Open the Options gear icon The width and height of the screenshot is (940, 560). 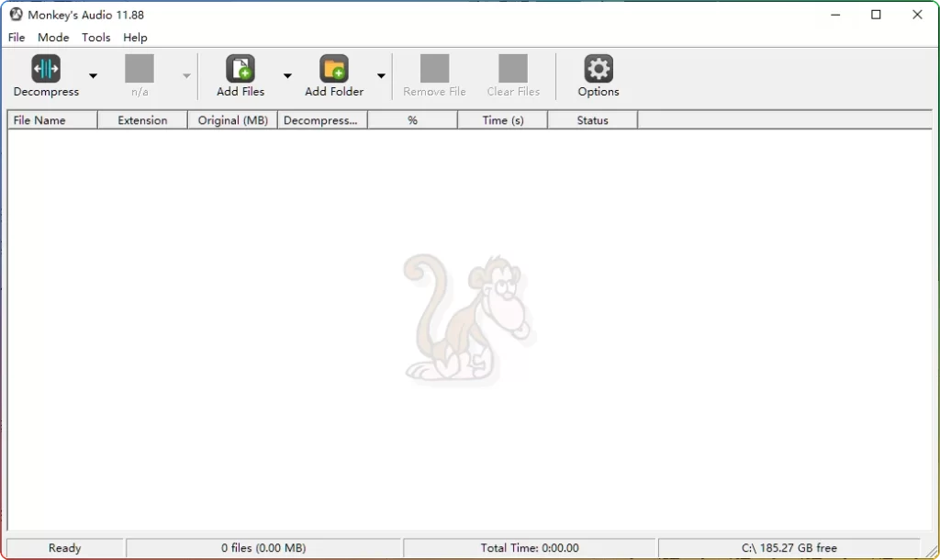pyautogui.click(x=599, y=69)
